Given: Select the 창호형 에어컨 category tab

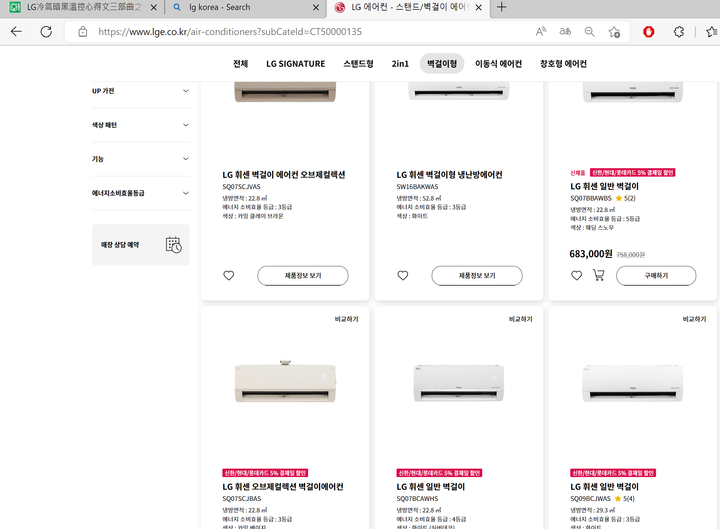Looking at the screenshot, I should (x=563, y=64).
